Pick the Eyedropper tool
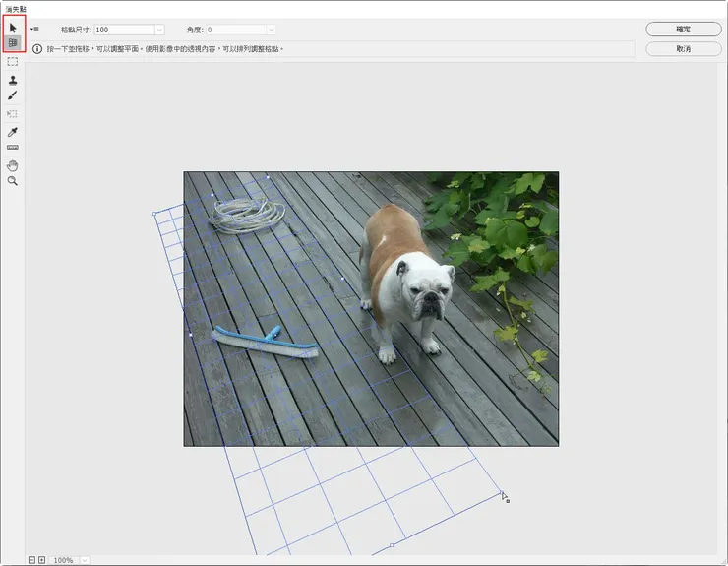Viewport: 728px width, 566px height. pos(13,131)
